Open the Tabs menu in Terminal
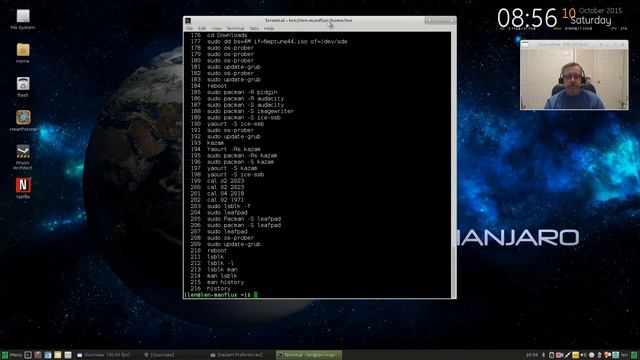This screenshot has width=640, height=360. (254, 29)
